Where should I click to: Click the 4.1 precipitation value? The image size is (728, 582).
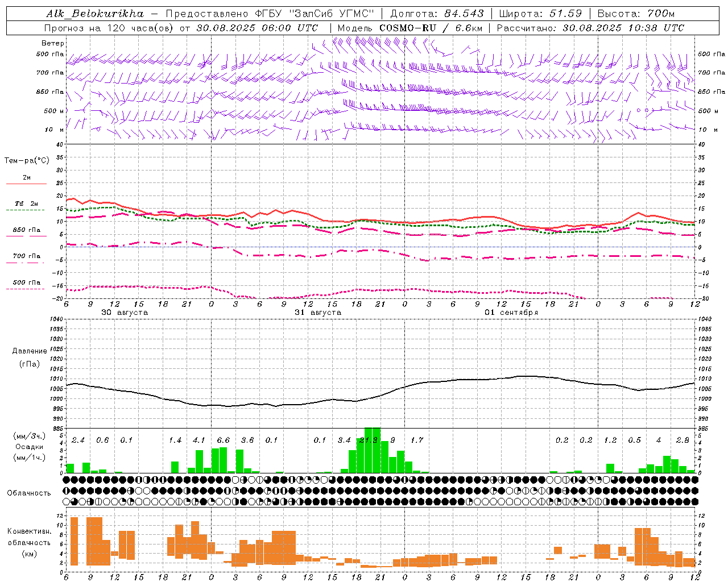[199, 440]
